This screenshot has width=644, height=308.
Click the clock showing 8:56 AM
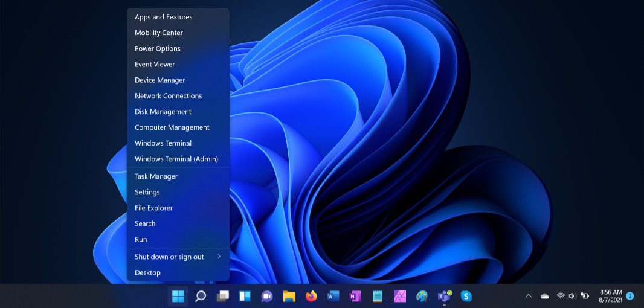coord(610,296)
